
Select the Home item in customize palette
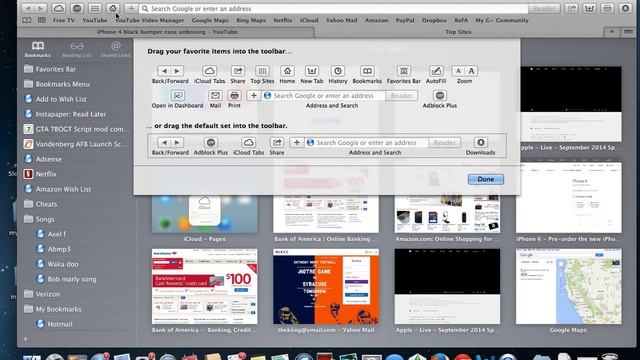pyautogui.click(x=287, y=75)
